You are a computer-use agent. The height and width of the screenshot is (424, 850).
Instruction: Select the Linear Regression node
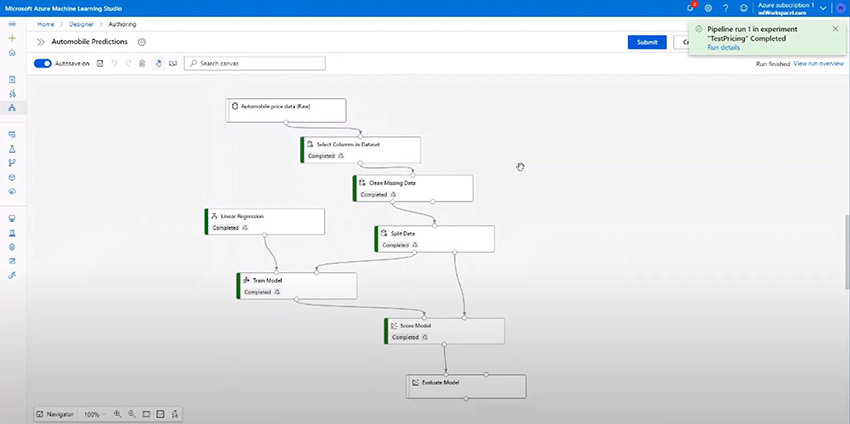[x=265, y=222]
